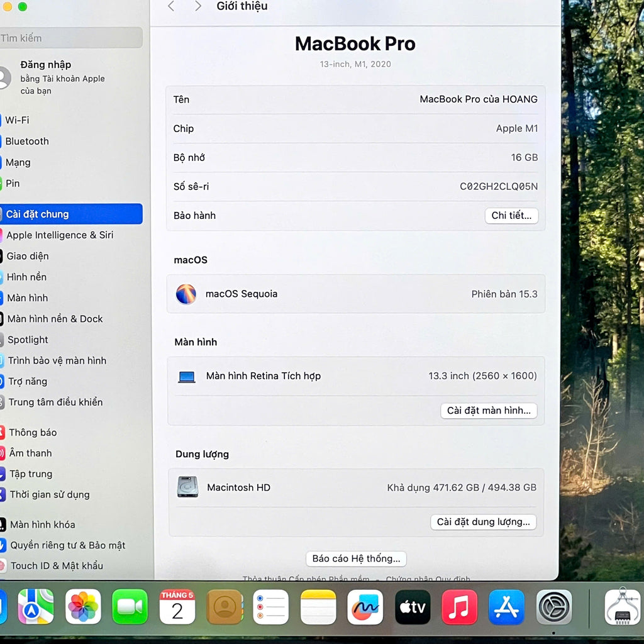The width and height of the screenshot is (644, 644).
Task: Click System Settings icon in Dock
Action: tap(553, 607)
